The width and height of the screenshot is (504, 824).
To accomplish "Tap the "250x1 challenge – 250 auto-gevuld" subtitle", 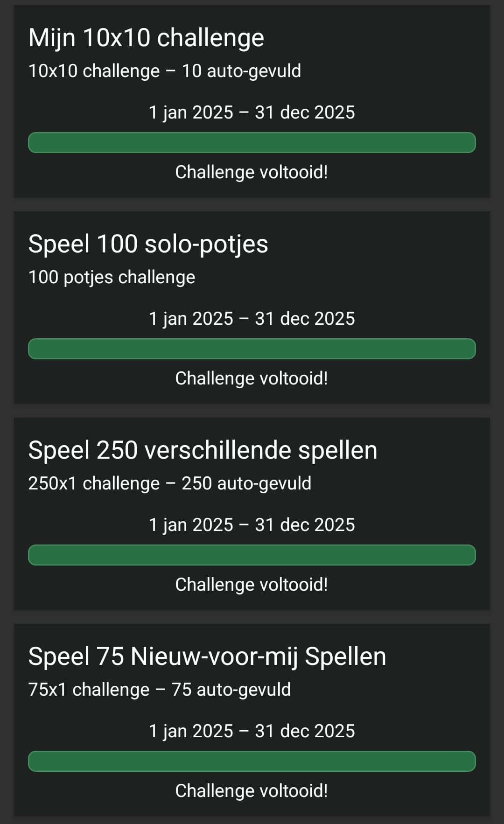I will [x=169, y=483].
